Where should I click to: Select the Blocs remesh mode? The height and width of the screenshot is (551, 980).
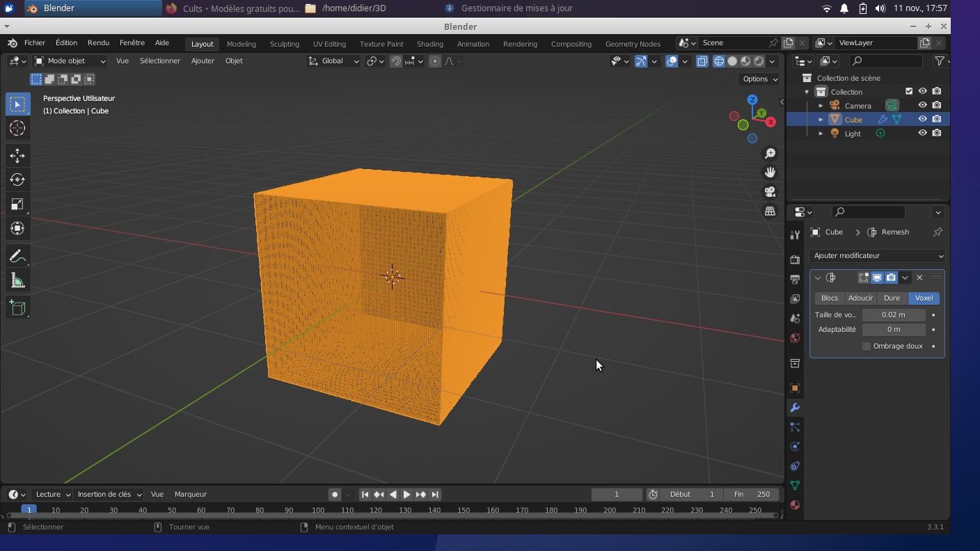click(x=829, y=298)
